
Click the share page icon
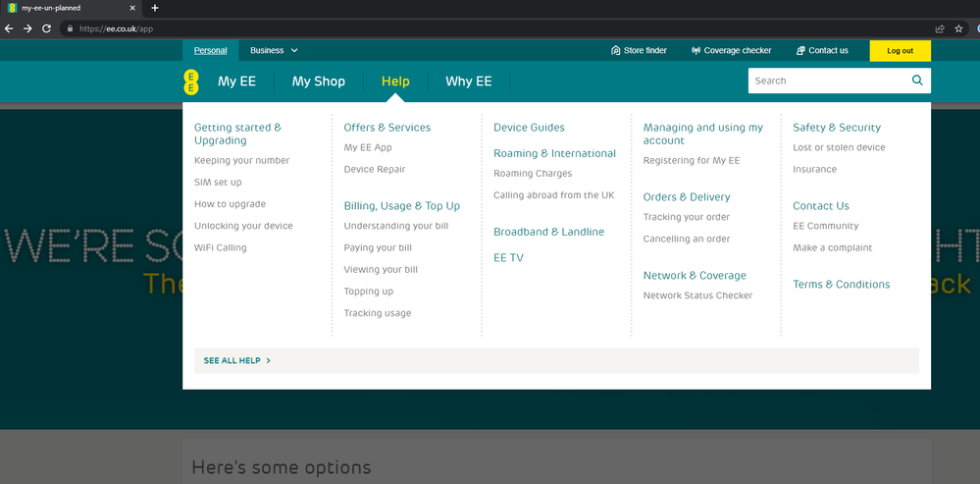[x=940, y=28]
